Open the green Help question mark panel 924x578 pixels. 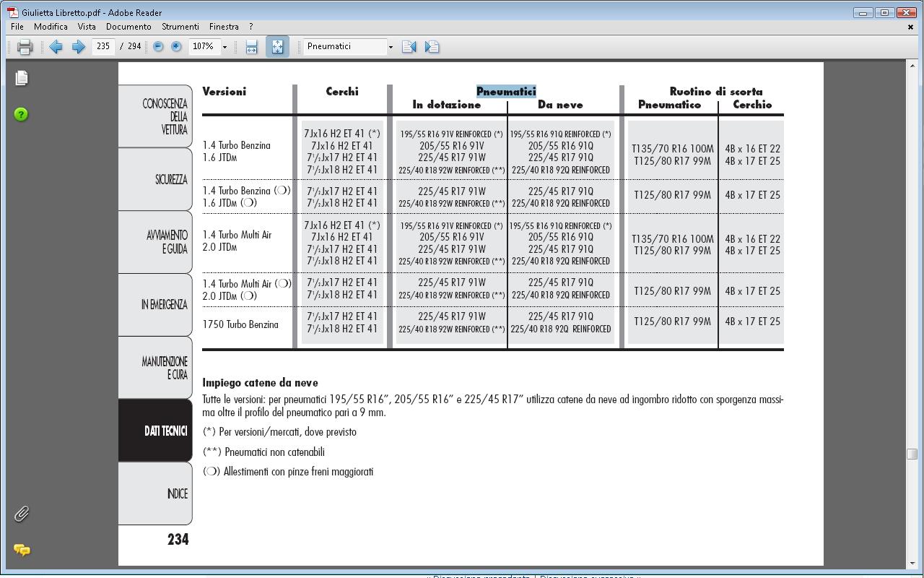(x=22, y=114)
